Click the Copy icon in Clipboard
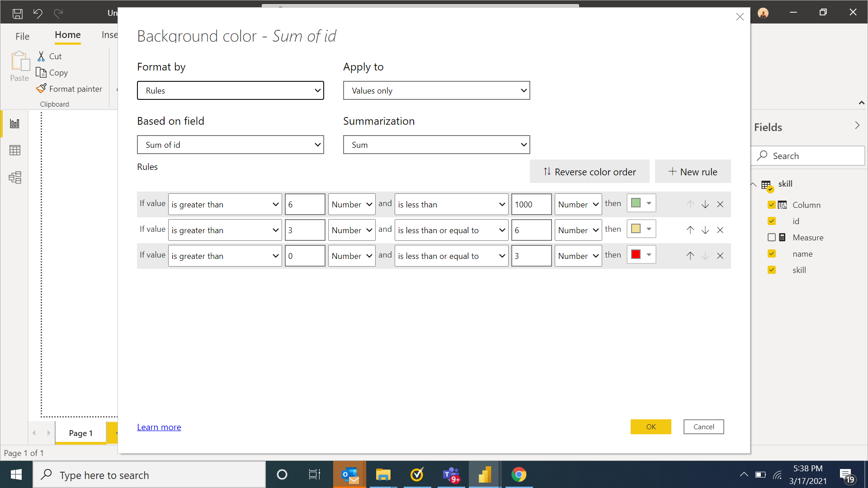Screen dimensions: 868x488 (41, 72)
